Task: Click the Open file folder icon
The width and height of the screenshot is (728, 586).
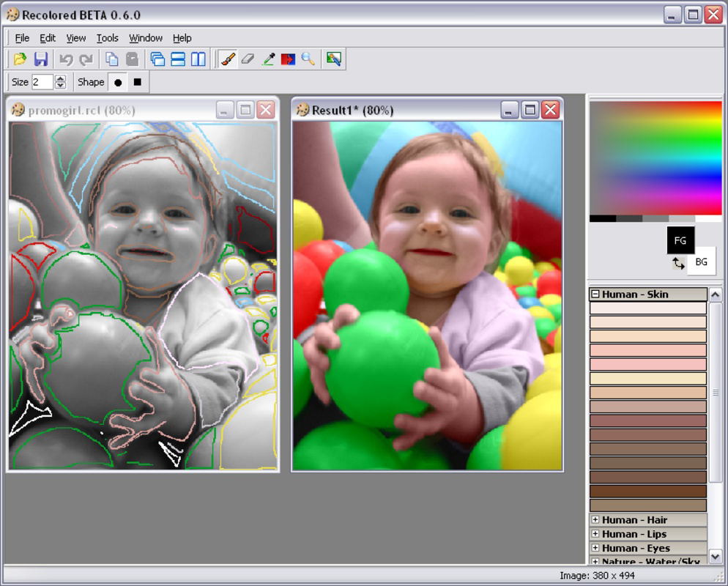Action: pos(20,59)
